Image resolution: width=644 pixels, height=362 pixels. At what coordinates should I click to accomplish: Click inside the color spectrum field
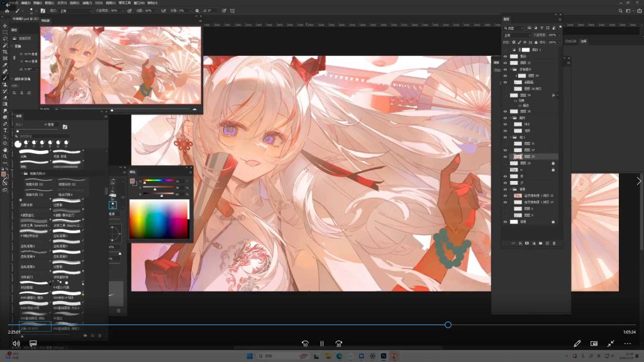coord(159,219)
